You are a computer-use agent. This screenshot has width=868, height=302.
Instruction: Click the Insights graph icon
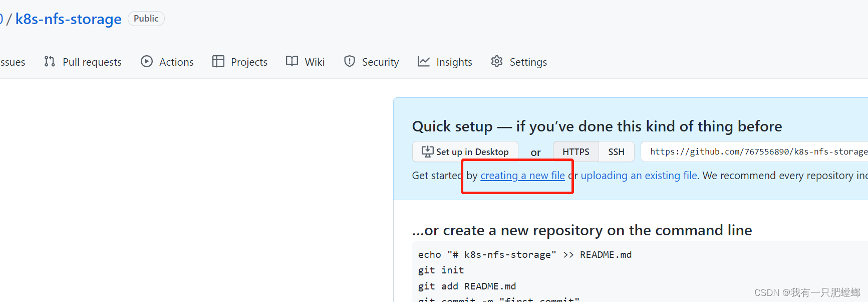point(424,61)
